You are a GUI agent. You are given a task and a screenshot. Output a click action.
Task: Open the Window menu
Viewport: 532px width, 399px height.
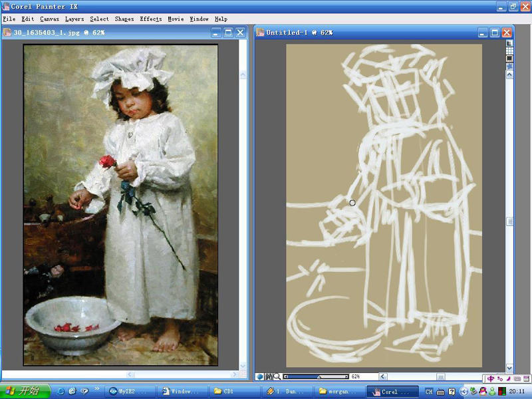(x=199, y=19)
